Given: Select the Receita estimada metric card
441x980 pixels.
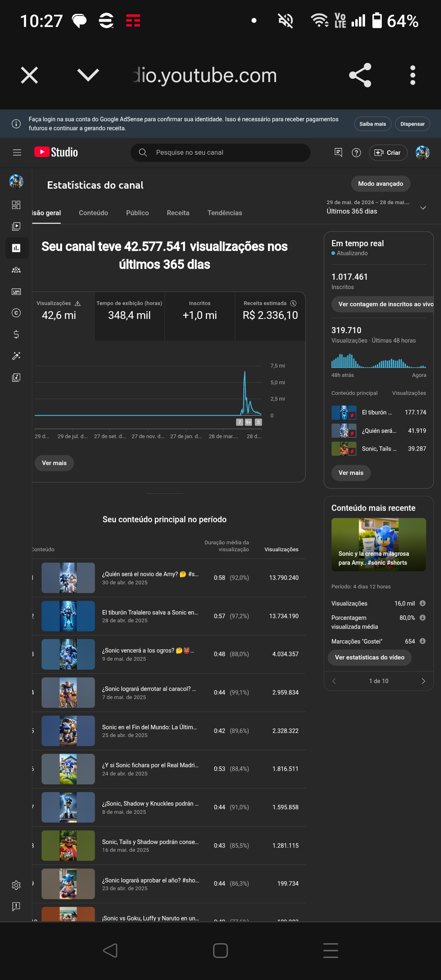Looking at the screenshot, I should tap(270, 316).
